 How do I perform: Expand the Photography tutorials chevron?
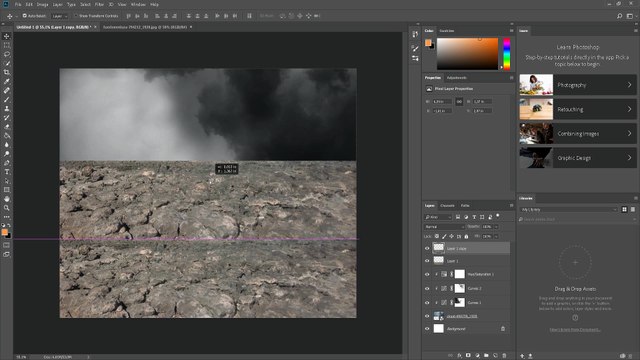pos(629,85)
